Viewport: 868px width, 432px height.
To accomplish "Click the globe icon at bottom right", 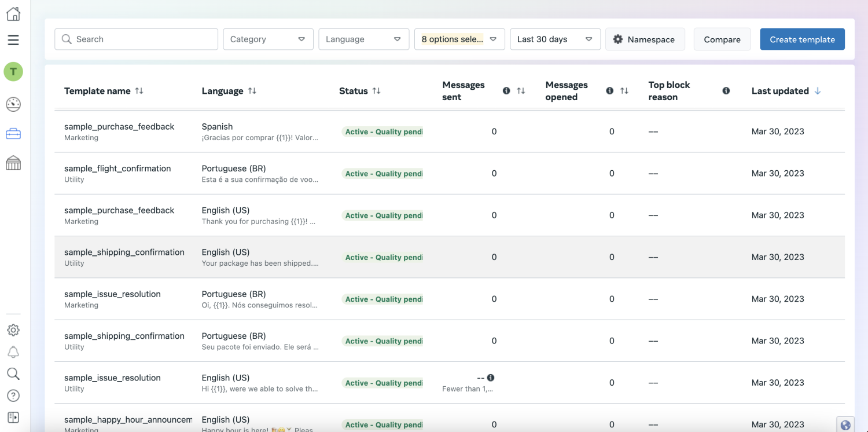I will [845, 425].
